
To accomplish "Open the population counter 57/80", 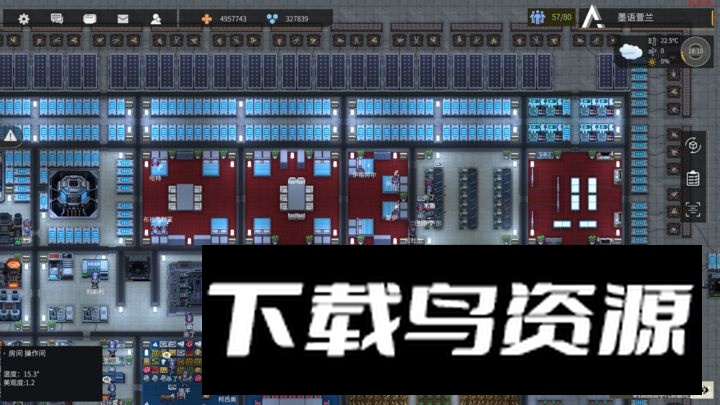I will point(551,17).
